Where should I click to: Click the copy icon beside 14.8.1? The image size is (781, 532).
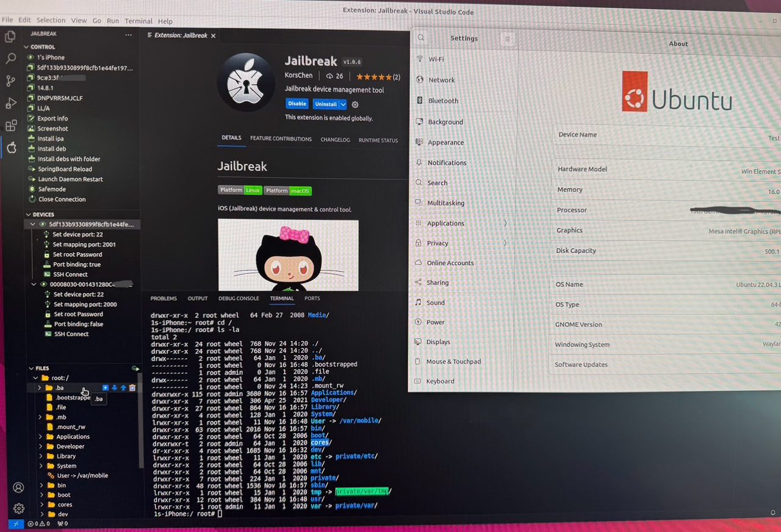pyautogui.click(x=32, y=88)
